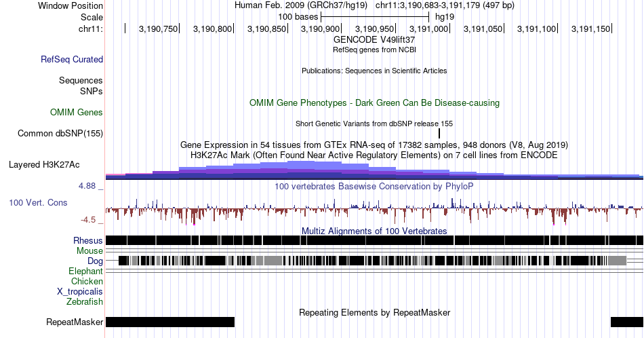Image resolution: width=644 pixels, height=338 pixels.
Task: Click the Layered H3K27Ac track label
Action: point(44,164)
